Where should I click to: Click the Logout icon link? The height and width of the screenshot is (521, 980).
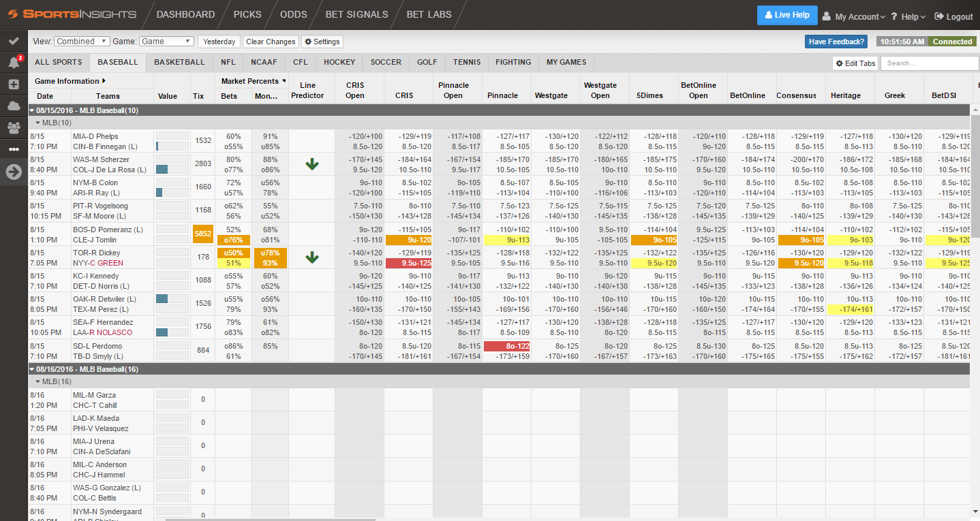click(953, 16)
